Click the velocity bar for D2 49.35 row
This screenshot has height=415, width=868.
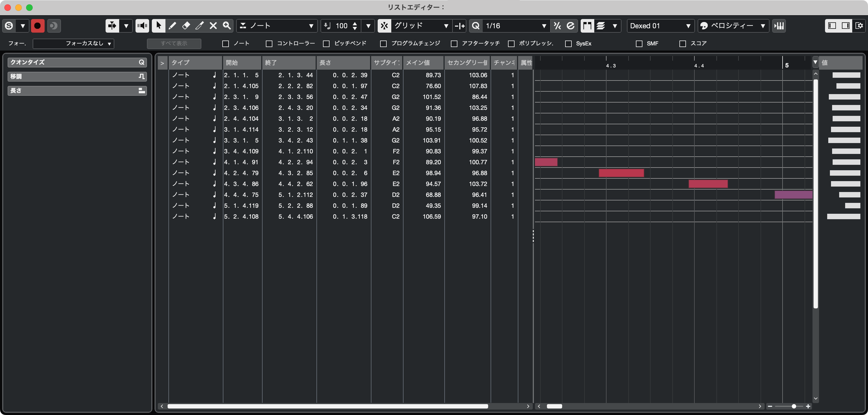(852, 206)
